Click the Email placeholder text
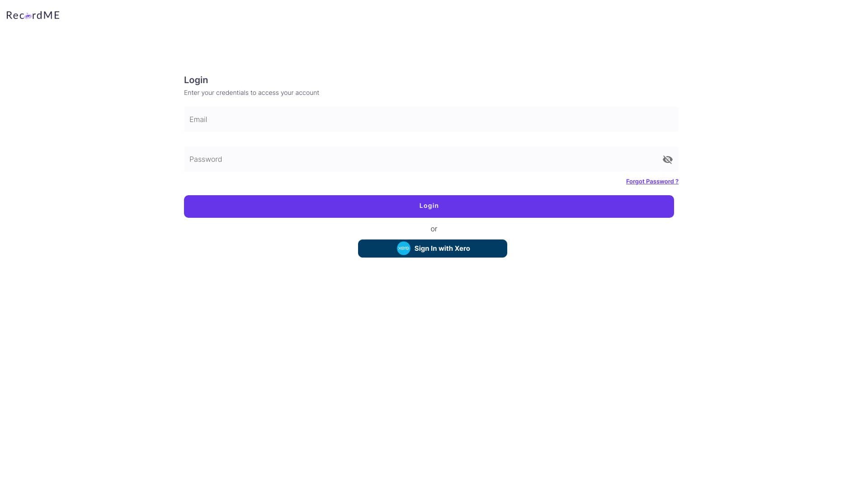868x488 pixels. (198, 120)
